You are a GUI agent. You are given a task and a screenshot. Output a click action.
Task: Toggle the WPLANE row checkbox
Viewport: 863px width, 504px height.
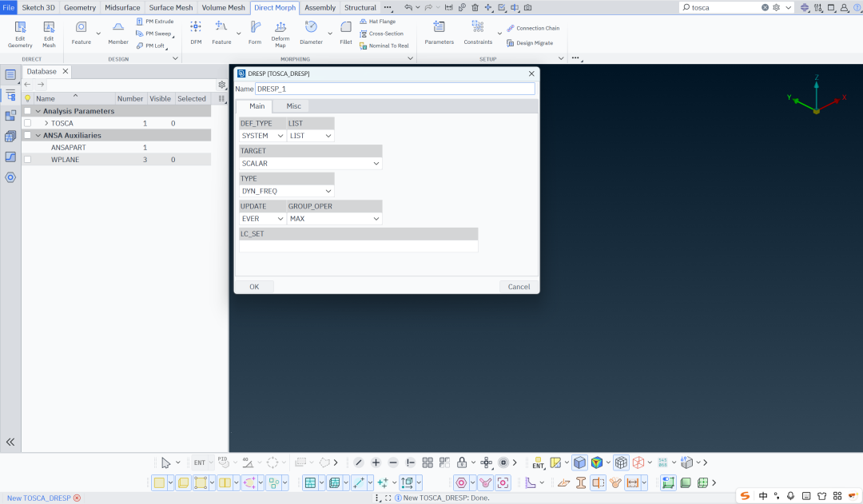pyautogui.click(x=27, y=160)
